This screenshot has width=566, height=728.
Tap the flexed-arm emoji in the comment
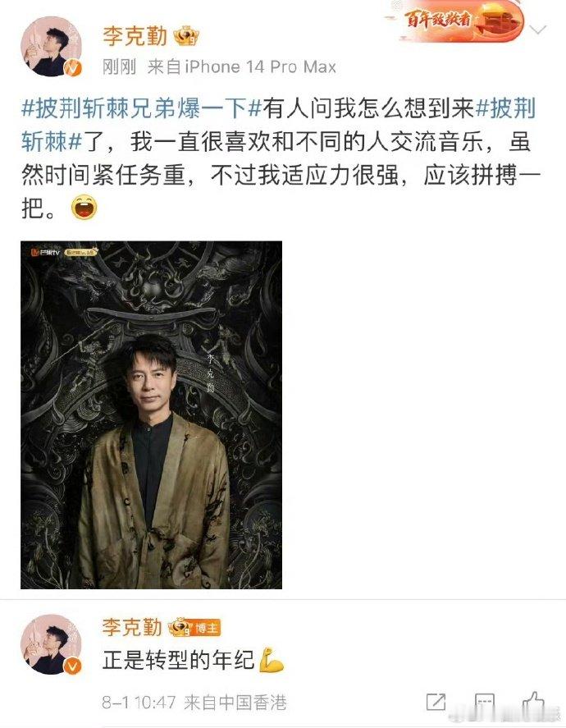pyautogui.click(x=271, y=660)
